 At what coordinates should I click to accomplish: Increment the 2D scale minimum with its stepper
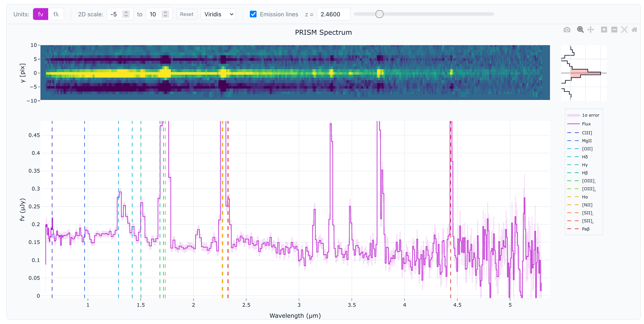[x=126, y=12]
